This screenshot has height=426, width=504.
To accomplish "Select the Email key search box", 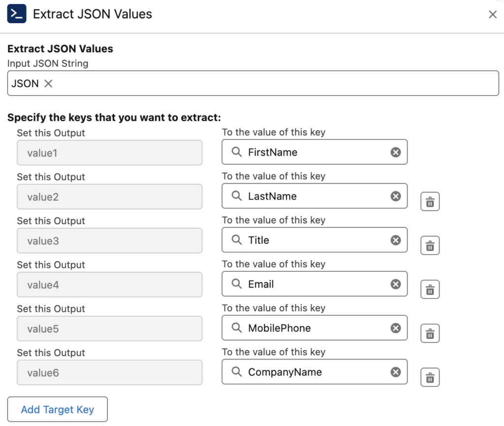I will tap(315, 284).
